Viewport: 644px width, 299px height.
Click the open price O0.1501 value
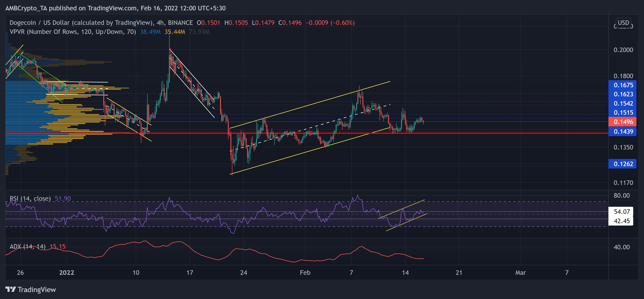pyautogui.click(x=208, y=22)
